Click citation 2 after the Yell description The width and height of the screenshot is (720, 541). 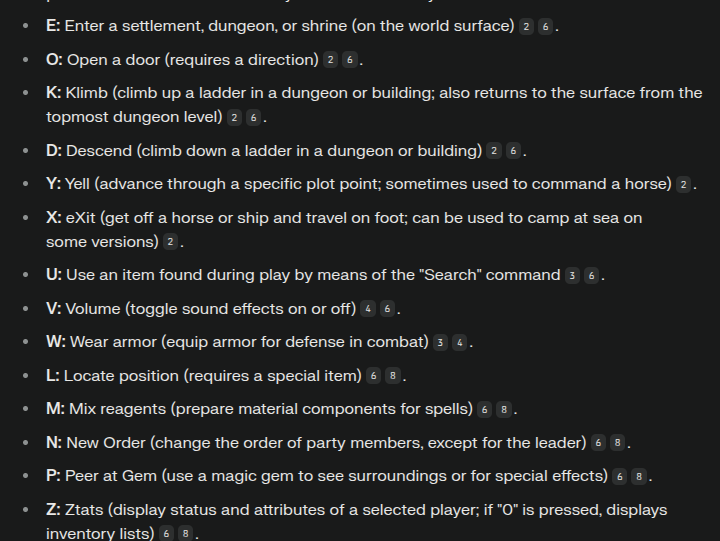(684, 185)
